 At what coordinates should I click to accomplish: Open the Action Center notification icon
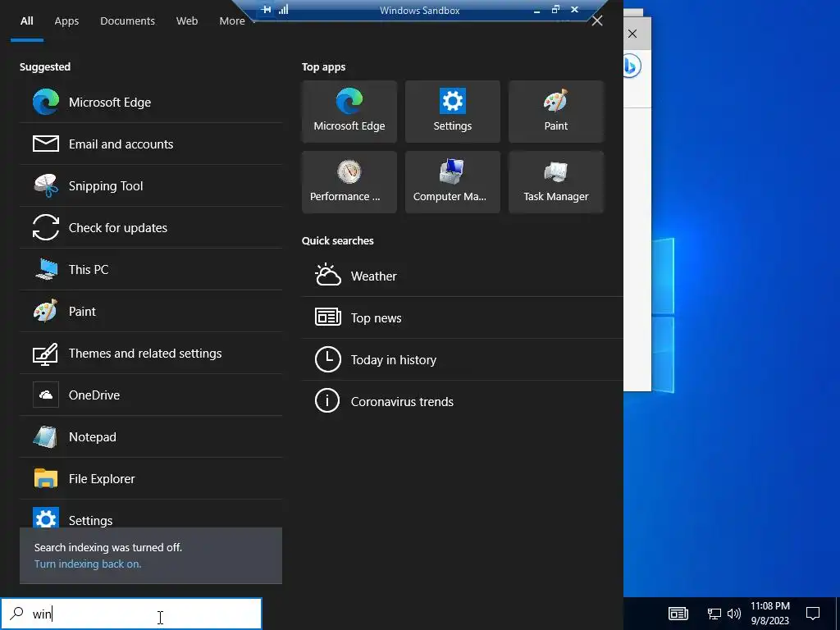pyautogui.click(x=813, y=614)
